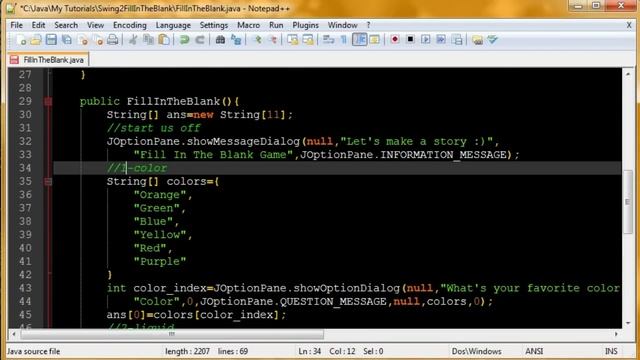Open a file with the folder icon
This screenshot has width=640, height=360.
36,40
